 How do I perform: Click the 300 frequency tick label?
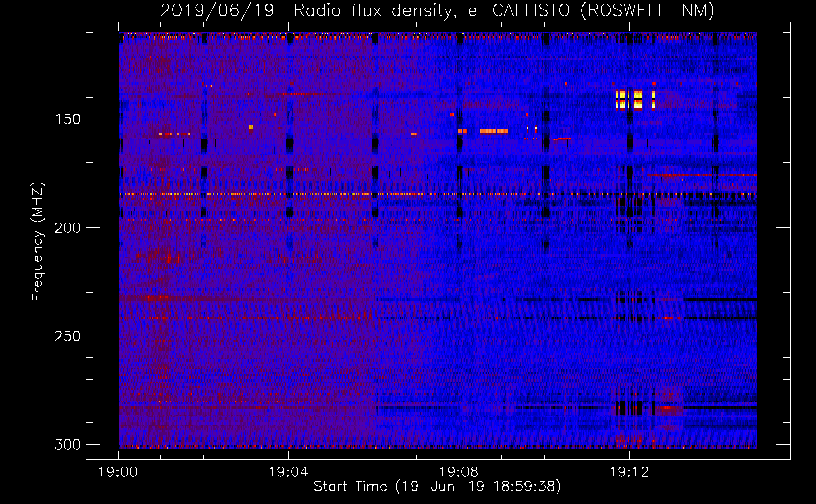67,445
